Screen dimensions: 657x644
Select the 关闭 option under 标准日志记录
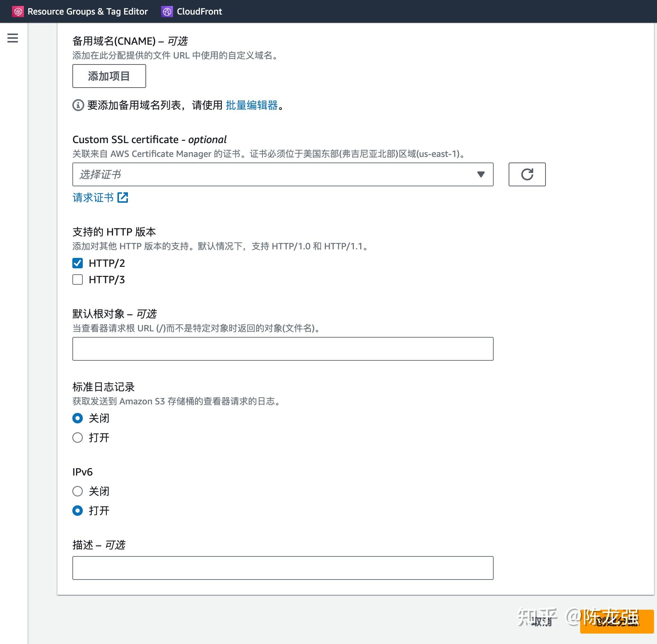click(x=77, y=418)
